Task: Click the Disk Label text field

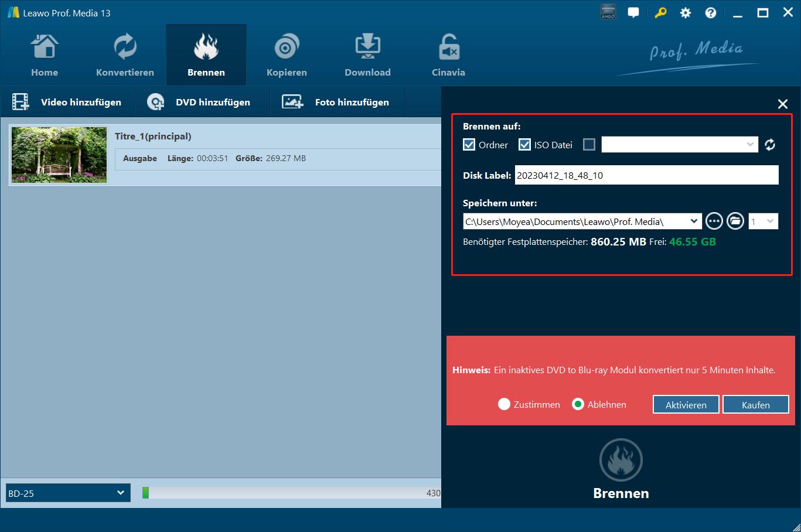Action: tap(646, 175)
